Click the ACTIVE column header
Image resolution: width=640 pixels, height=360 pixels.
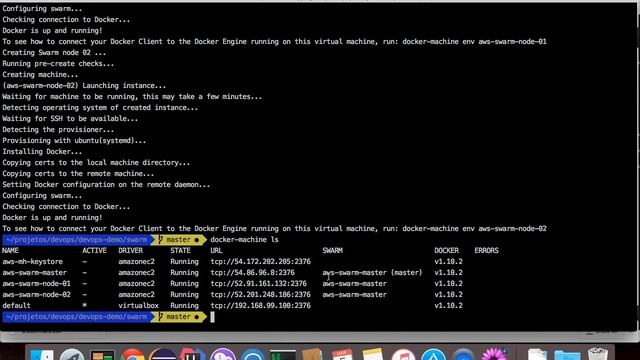tap(94, 251)
